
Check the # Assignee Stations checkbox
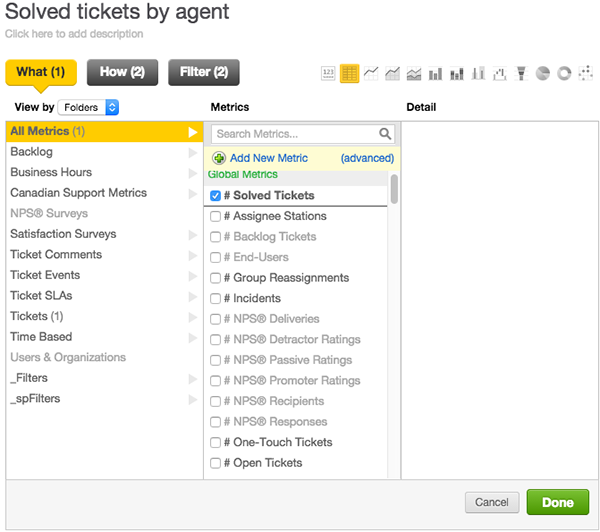click(216, 216)
